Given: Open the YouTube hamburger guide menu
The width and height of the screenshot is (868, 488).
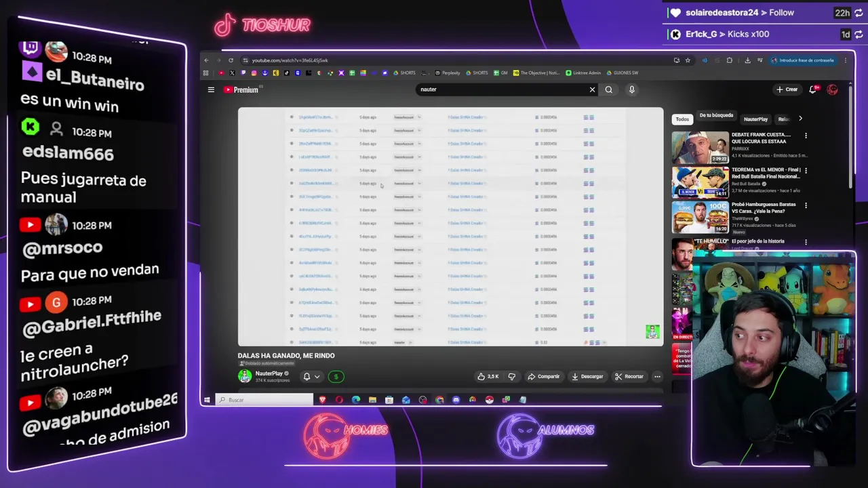Looking at the screenshot, I should pyautogui.click(x=211, y=89).
